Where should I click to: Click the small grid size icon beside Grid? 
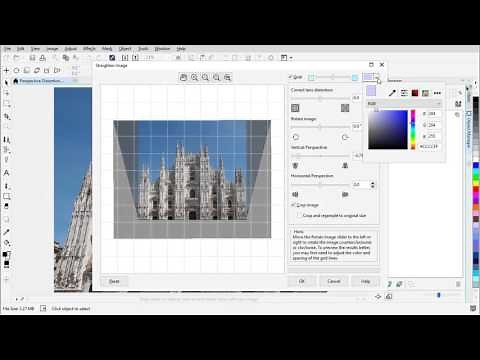(311, 77)
